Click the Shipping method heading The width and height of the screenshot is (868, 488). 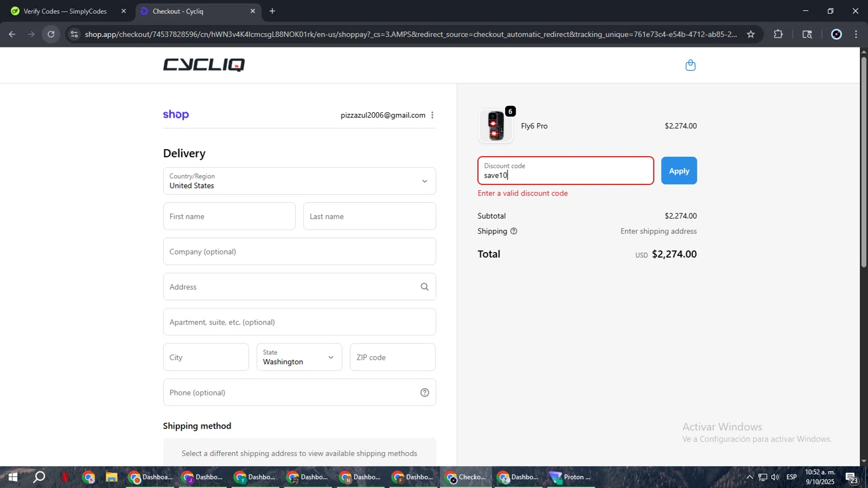tap(197, 426)
